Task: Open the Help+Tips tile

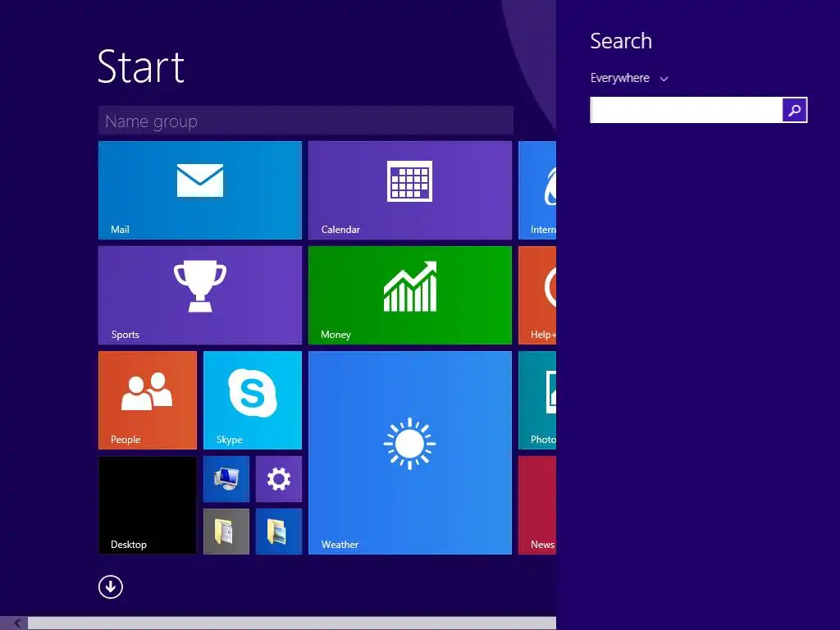Action: (x=537, y=295)
